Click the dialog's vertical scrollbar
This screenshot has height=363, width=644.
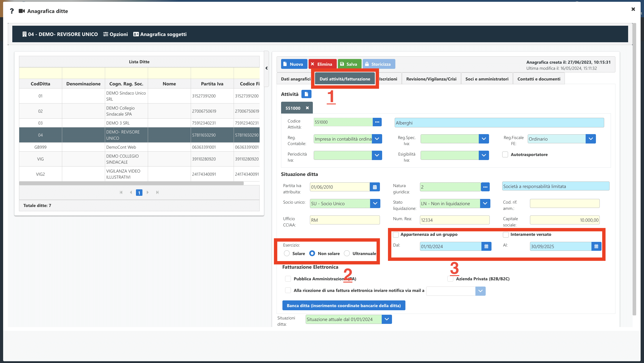634,169
